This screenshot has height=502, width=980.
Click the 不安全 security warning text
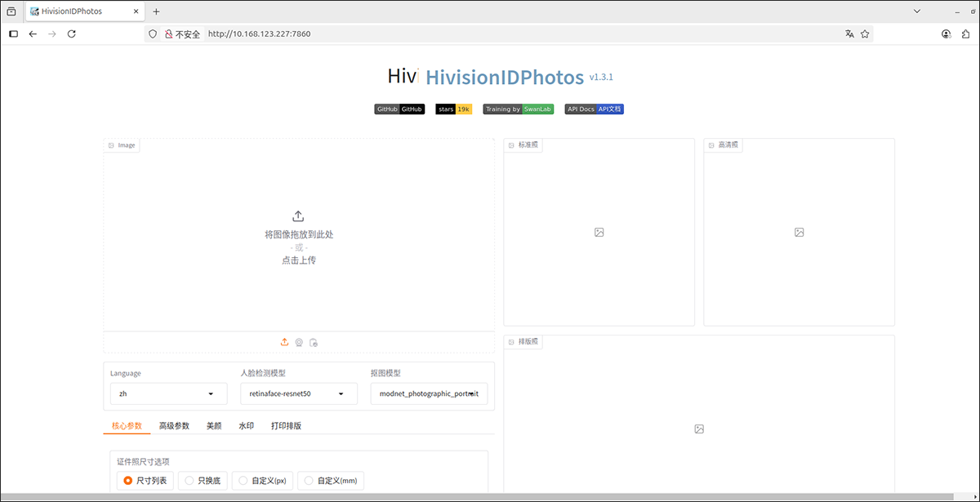tap(188, 34)
